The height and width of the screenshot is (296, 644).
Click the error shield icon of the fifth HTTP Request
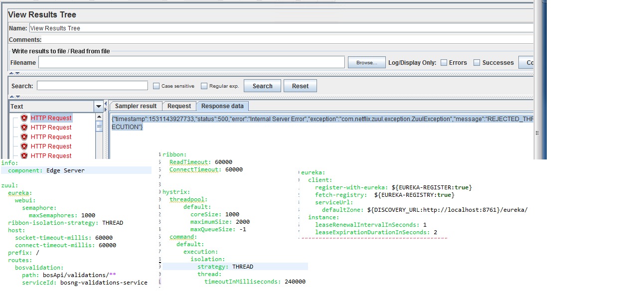(24, 156)
